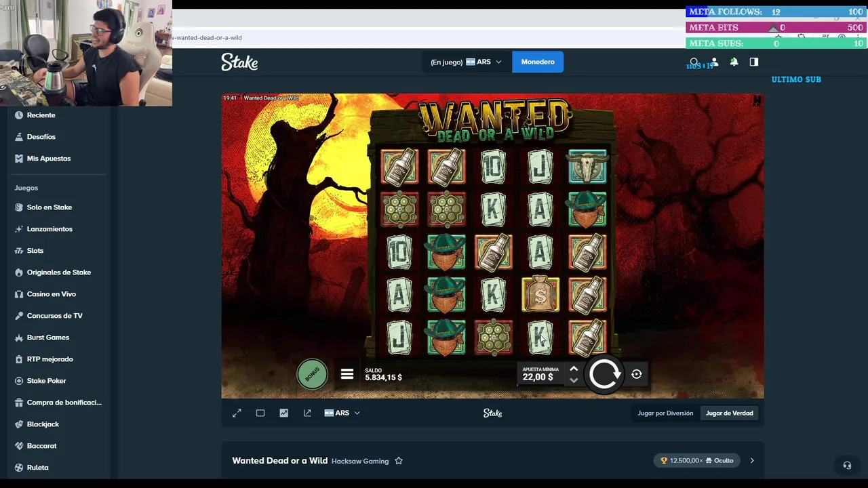The width and height of the screenshot is (868, 488).
Task: Click the SALDO 5.834,15 $ balance text
Action: (x=383, y=375)
